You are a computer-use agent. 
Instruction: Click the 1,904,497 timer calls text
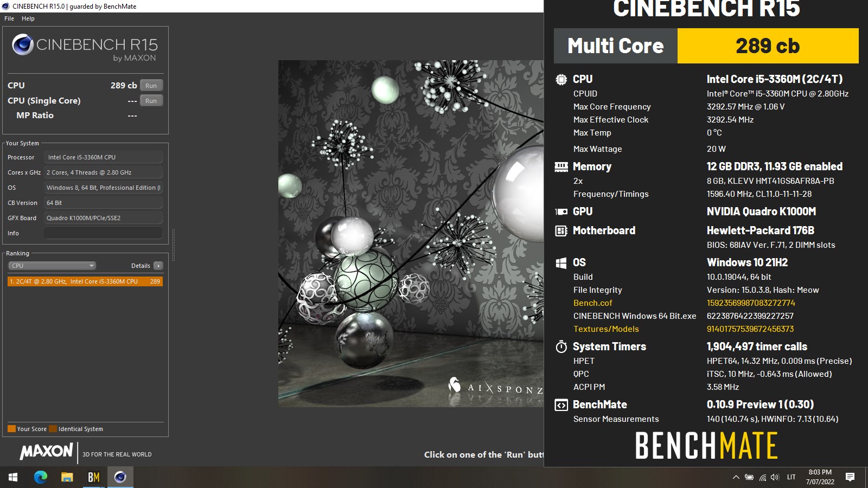click(757, 346)
